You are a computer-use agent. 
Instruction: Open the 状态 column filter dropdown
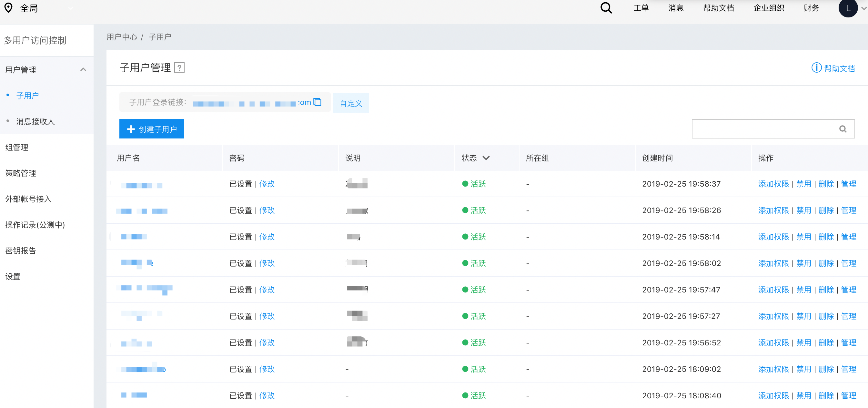486,158
